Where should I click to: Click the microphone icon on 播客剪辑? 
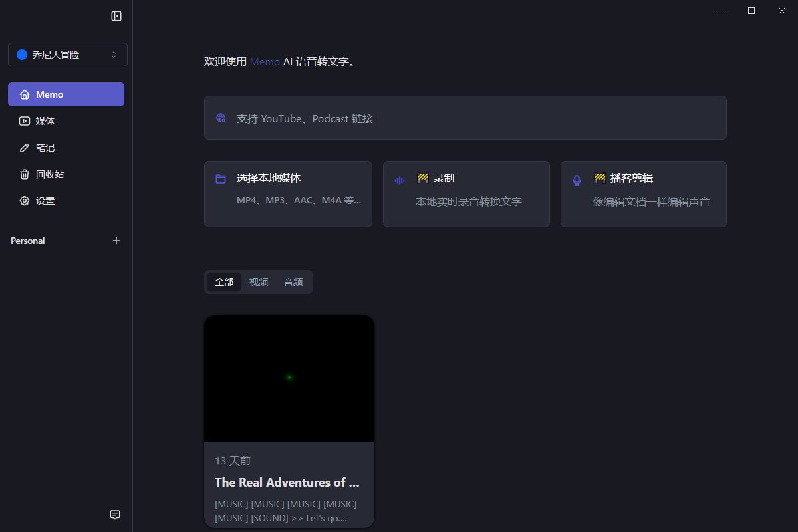[577, 180]
